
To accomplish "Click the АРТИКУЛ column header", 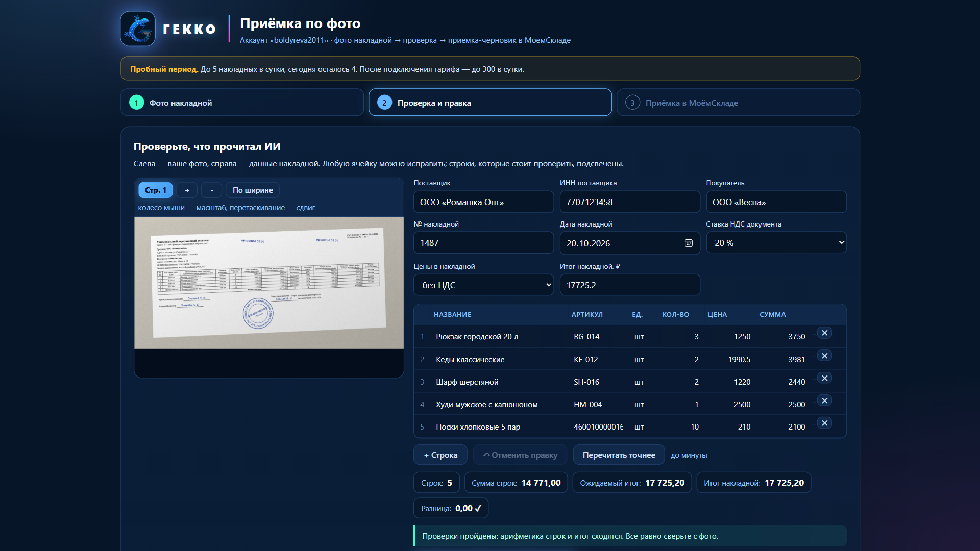I will (x=587, y=315).
